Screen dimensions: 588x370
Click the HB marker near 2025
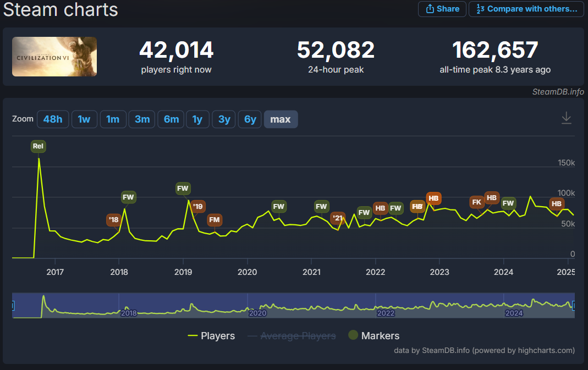(x=557, y=203)
